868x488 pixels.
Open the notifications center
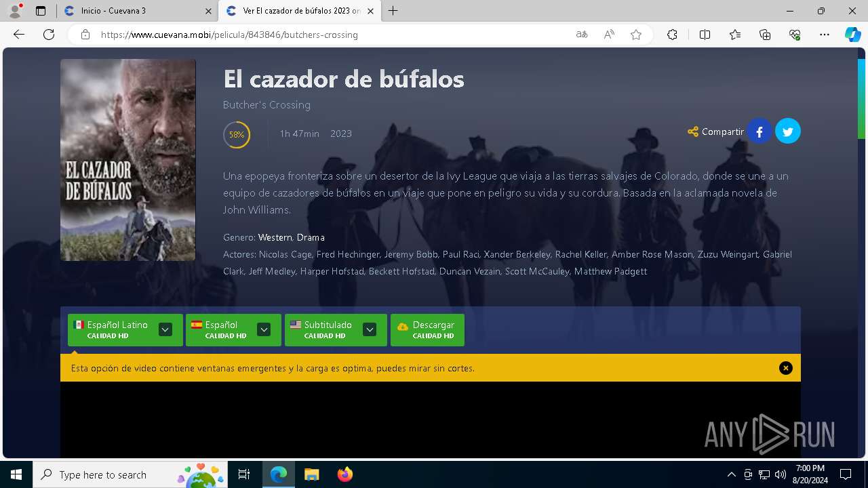(846, 474)
